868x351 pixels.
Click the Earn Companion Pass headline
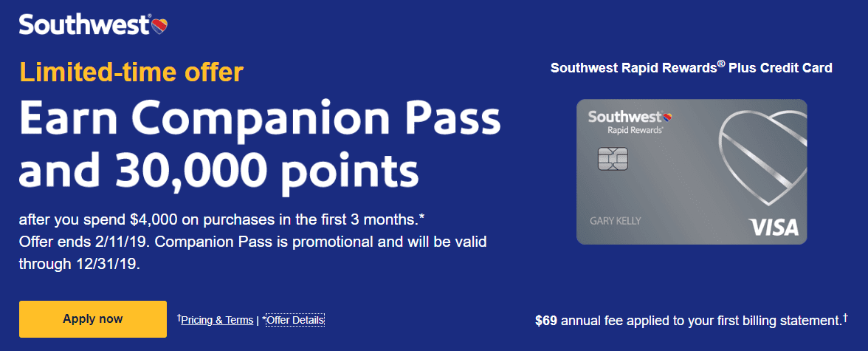[260, 120]
